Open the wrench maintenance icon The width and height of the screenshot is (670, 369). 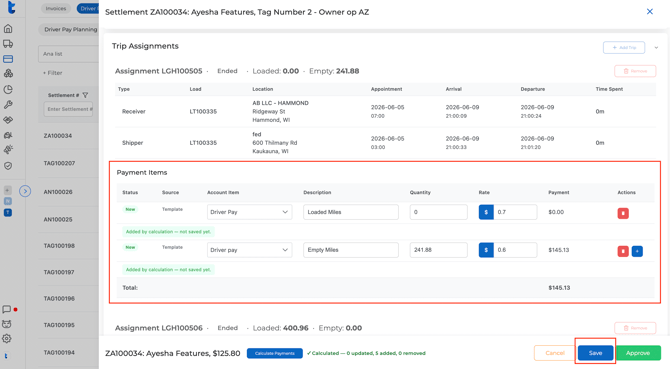coord(8,105)
